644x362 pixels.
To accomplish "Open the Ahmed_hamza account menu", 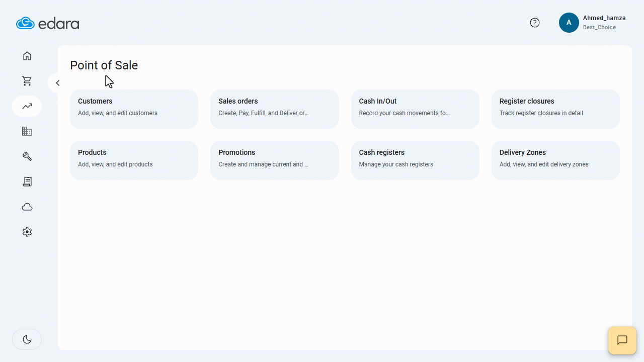I will click(604, 18).
